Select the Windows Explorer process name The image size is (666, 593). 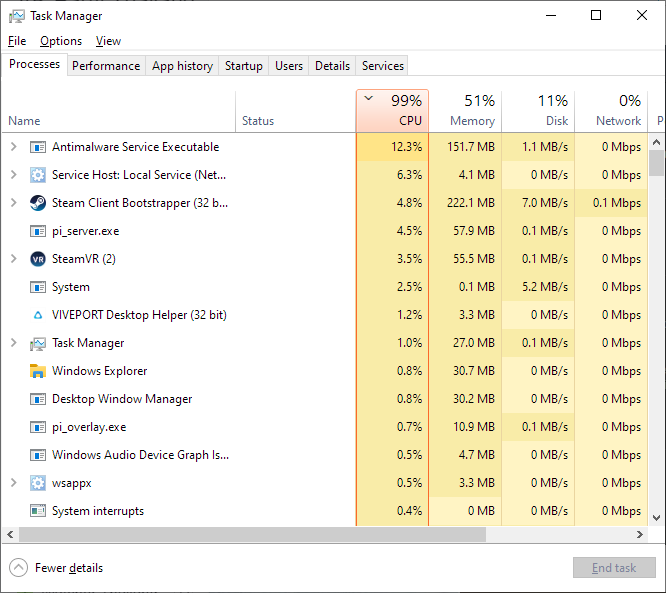[99, 371]
